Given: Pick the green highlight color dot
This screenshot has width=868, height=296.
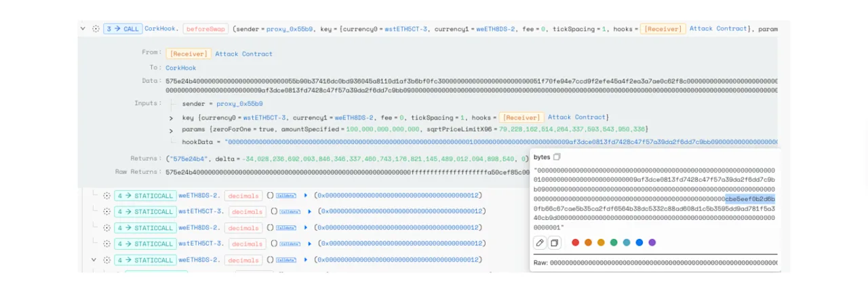Looking at the screenshot, I should click(x=614, y=242).
